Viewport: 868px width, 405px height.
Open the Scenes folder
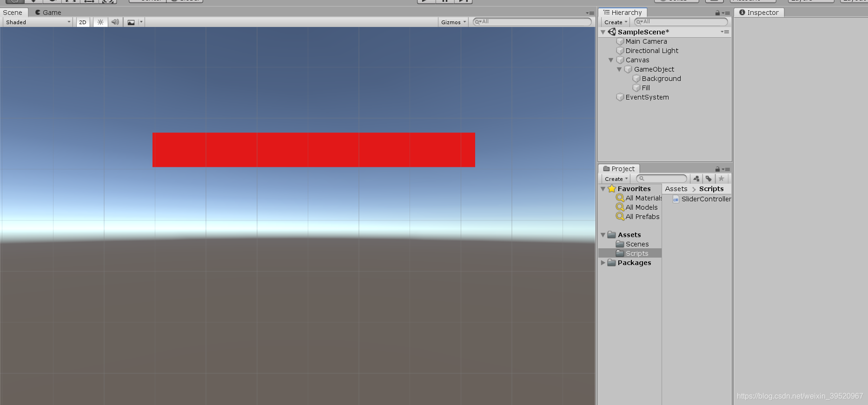click(637, 244)
